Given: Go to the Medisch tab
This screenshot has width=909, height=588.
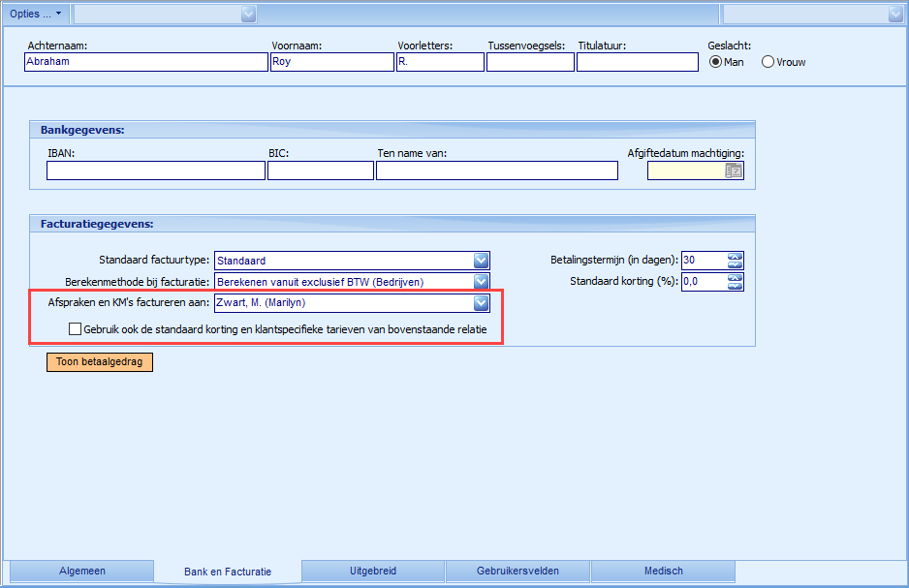Looking at the screenshot, I should pos(664,572).
